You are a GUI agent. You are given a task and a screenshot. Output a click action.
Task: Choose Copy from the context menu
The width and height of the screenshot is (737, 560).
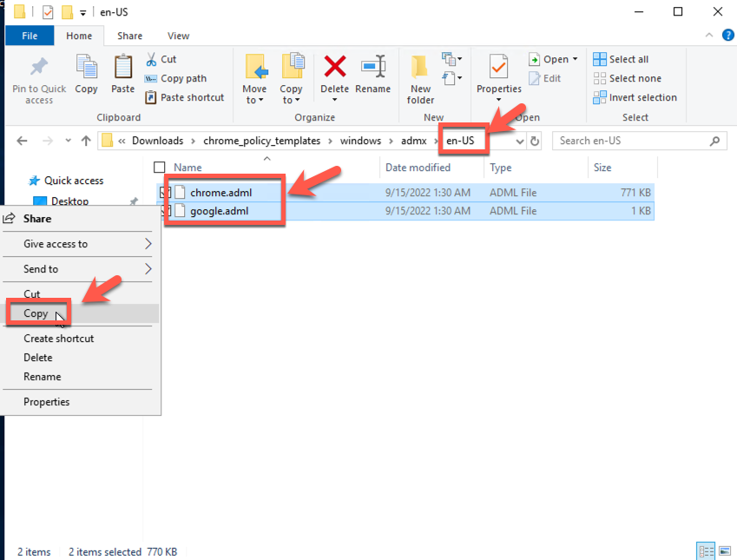click(x=36, y=313)
